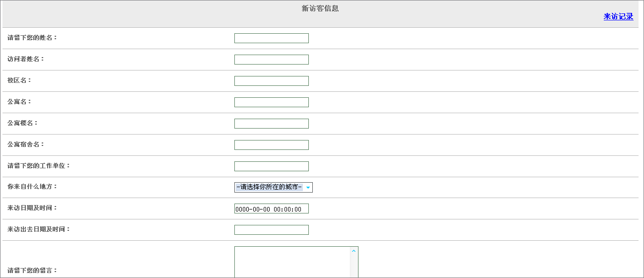Focus the 来访出去日期及时间 input field
Viewport: 644px width, 278px height.
272,230
